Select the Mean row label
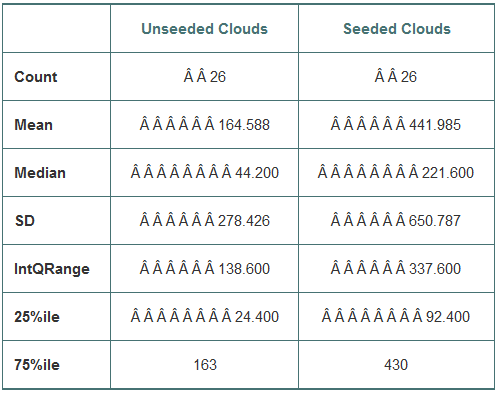The width and height of the screenshot is (498, 394). coord(33,125)
